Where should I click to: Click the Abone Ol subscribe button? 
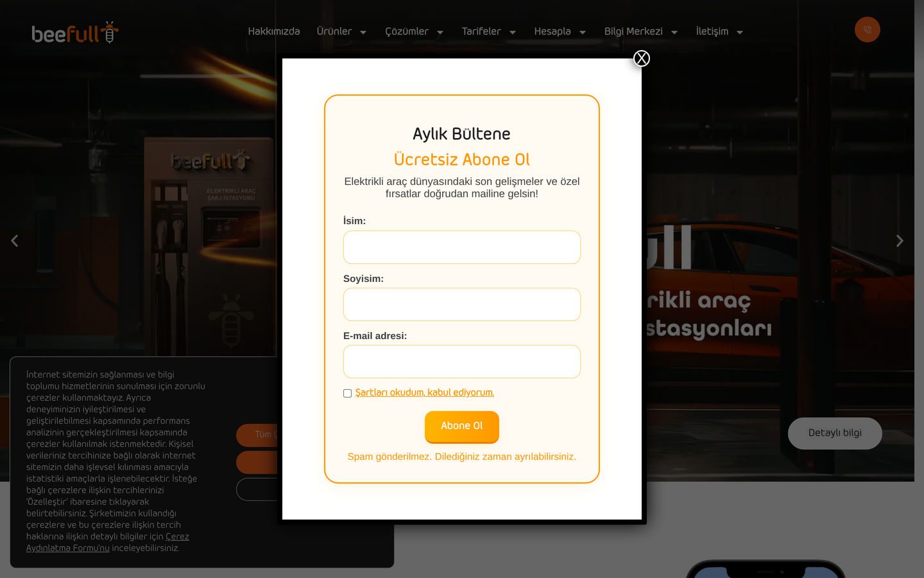[x=462, y=426]
